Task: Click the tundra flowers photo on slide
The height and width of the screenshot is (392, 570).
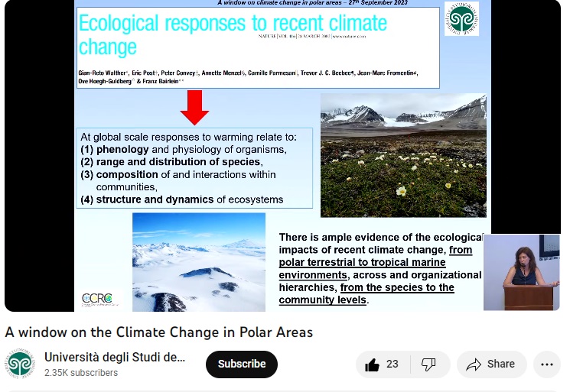Action: click(x=402, y=155)
